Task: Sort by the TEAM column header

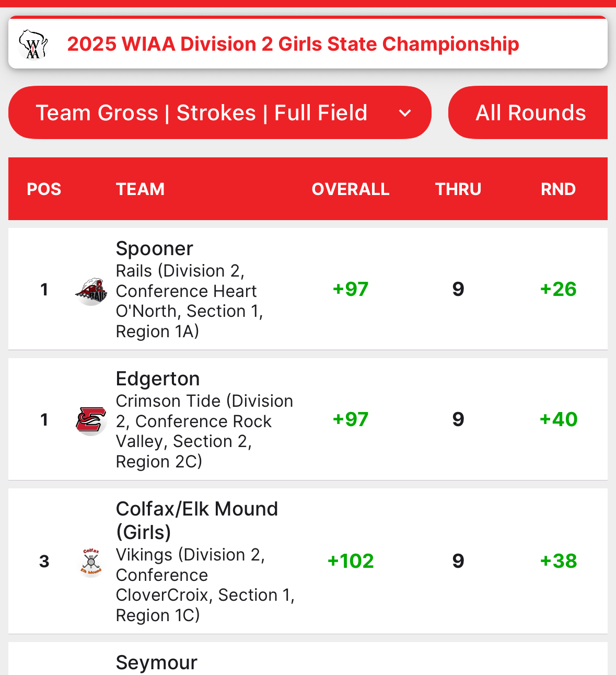Action: tap(140, 189)
